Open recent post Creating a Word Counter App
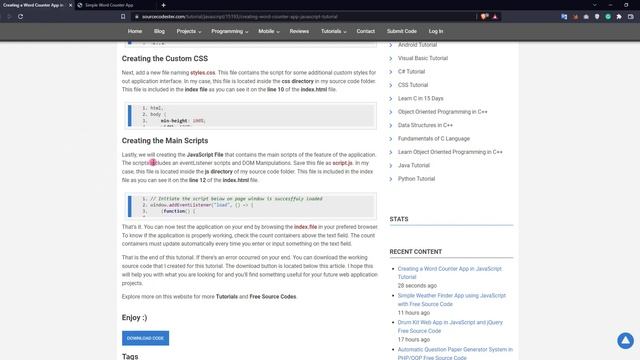 pyautogui.click(x=450, y=273)
